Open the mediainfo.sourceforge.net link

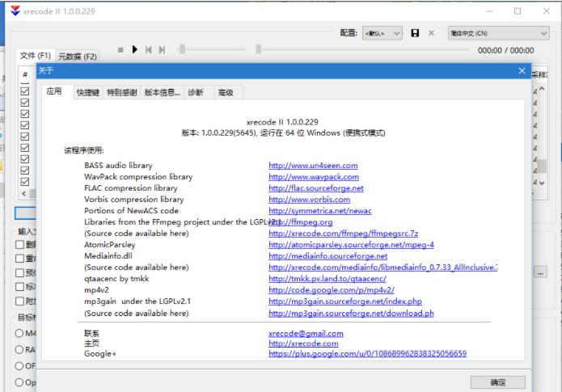tap(328, 256)
